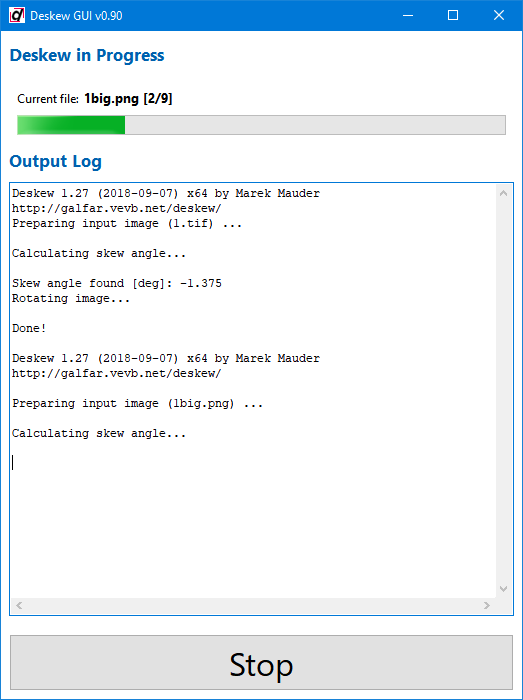Screen dimensions: 523x700
Task: Click the second galfar.vevb.net/deskew URL line
Action: [x=116, y=373]
